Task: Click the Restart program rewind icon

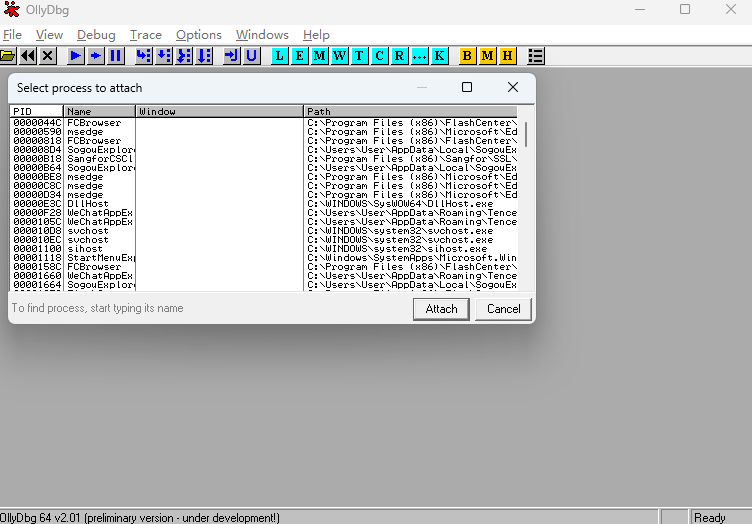Action: 28,56
